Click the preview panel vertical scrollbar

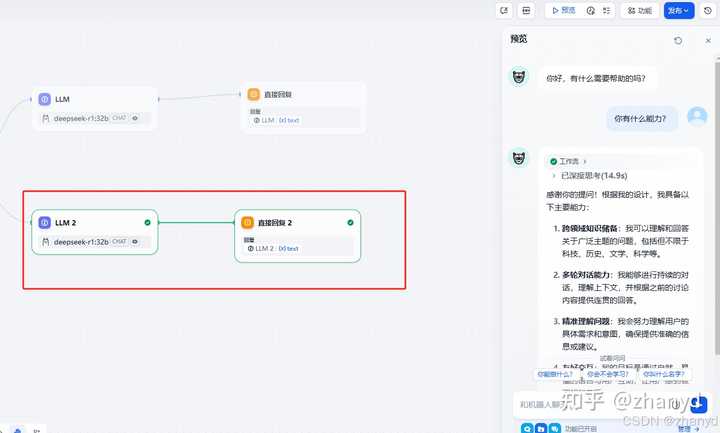717,207
